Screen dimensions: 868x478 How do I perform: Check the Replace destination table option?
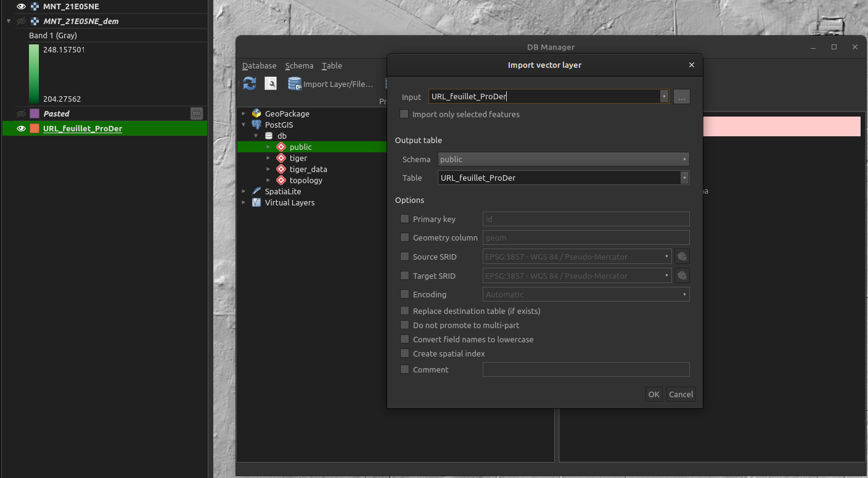click(405, 311)
